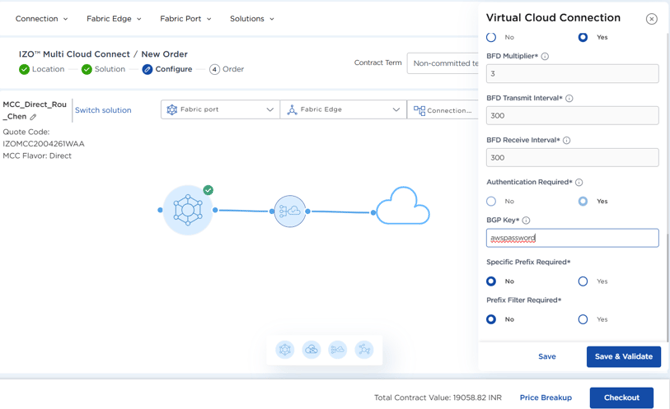The image size is (670, 409).
Task: Click the Checkout button
Action: [621, 397]
